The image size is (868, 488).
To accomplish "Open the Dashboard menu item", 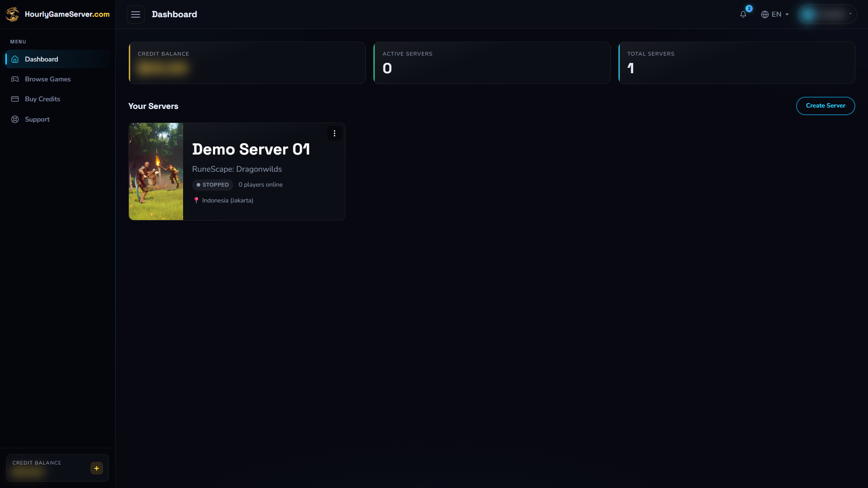I will 57,59.
